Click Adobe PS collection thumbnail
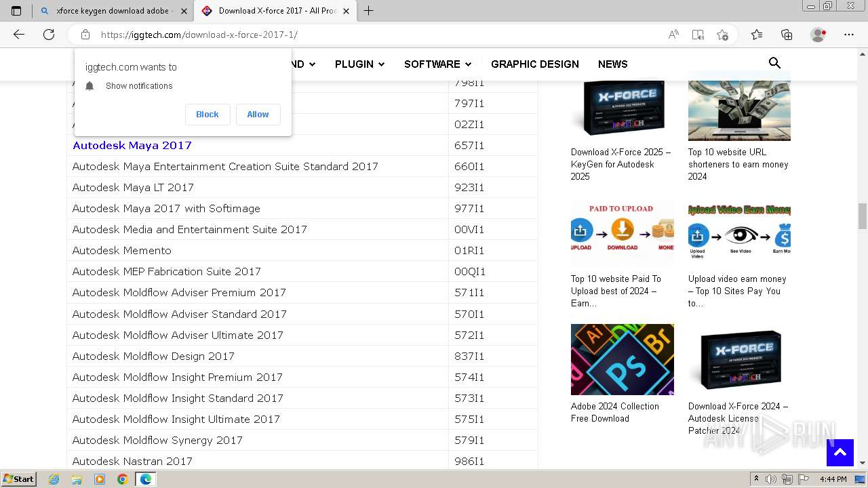This screenshot has height=488, width=868. [x=623, y=359]
